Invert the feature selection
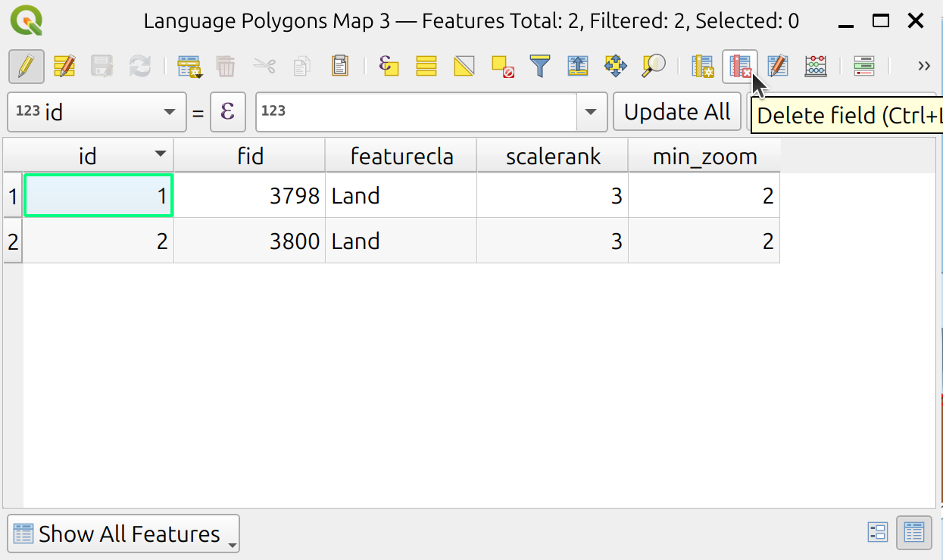The image size is (943, 560). (x=464, y=67)
